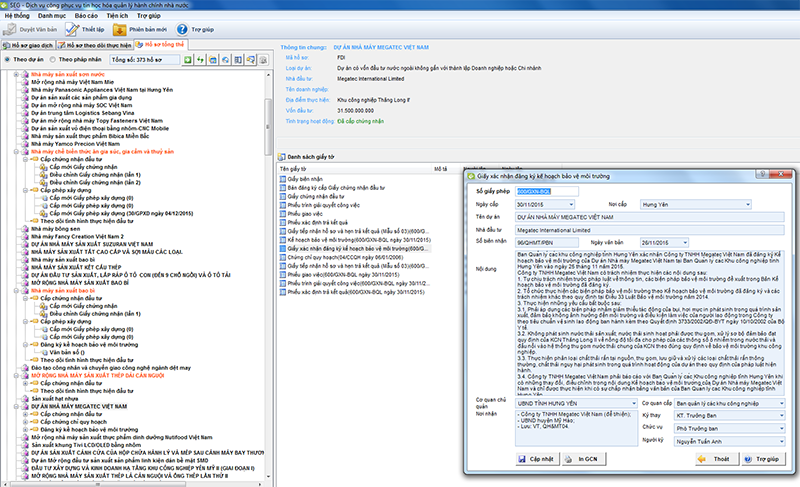Screen dimensions: 800x487
Task: Click document icon for Chứng chỉ quy hoạch row
Action: point(283,258)
